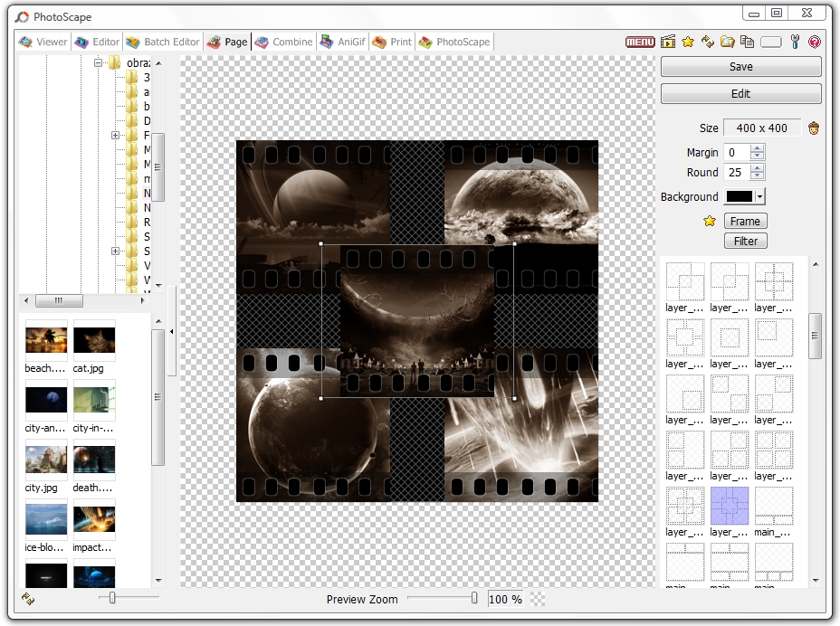
Task: Click the 400 x 400 size box
Action: coord(762,128)
